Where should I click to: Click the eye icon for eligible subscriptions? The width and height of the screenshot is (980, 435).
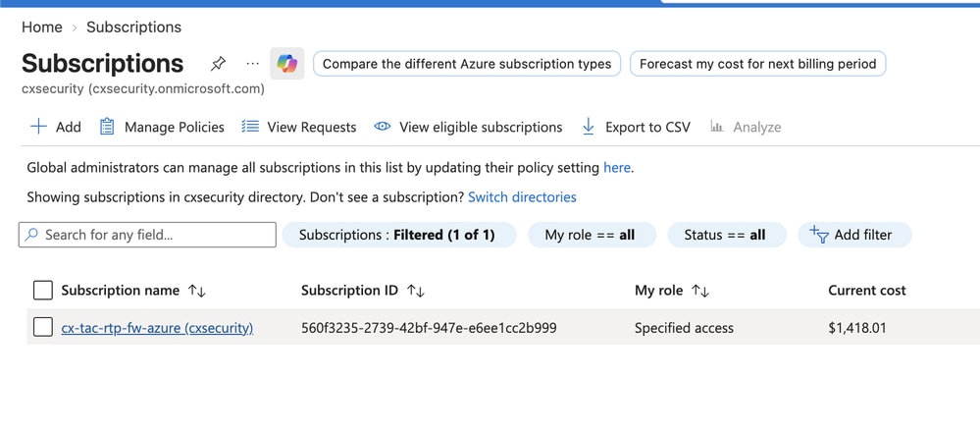click(x=382, y=127)
